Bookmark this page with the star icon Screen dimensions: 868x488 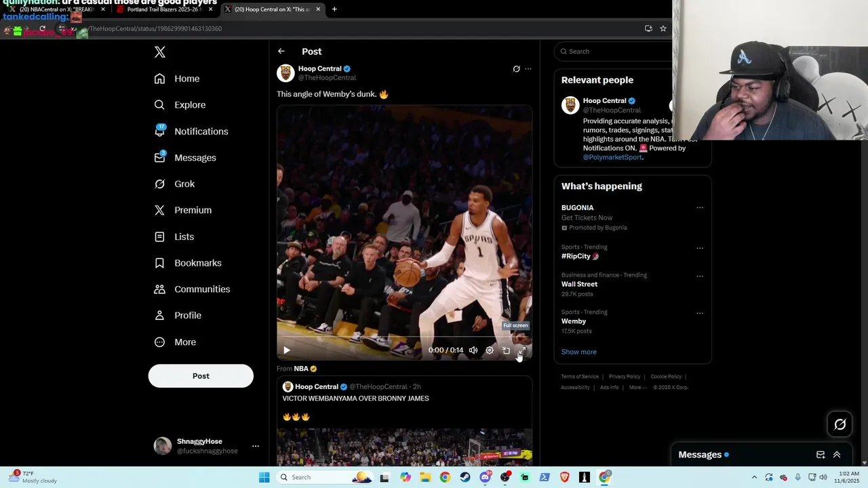tap(663, 28)
